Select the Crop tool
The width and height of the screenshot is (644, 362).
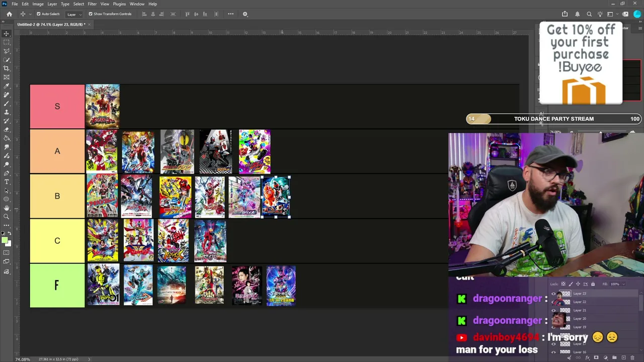[7, 68]
